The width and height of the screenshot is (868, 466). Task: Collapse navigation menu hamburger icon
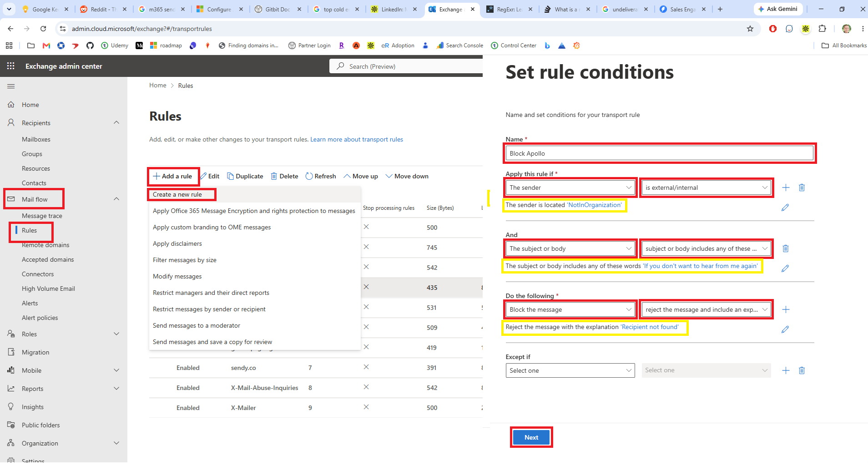click(x=11, y=86)
